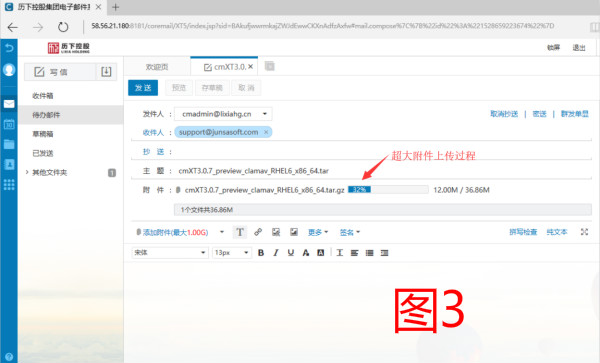The height and width of the screenshot is (363, 600).
Task: Select the cmXT3.0. compose tab
Action: pyautogui.click(x=224, y=67)
